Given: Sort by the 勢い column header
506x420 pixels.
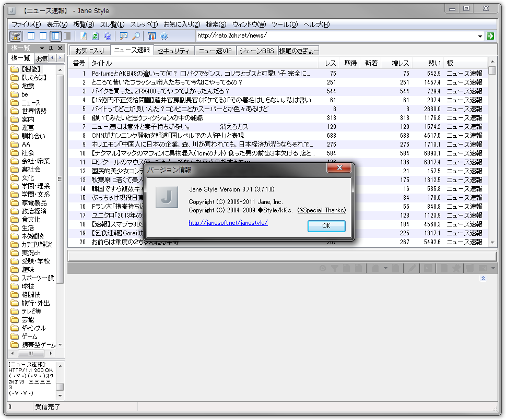Looking at the screenshot, I should 428,63.
